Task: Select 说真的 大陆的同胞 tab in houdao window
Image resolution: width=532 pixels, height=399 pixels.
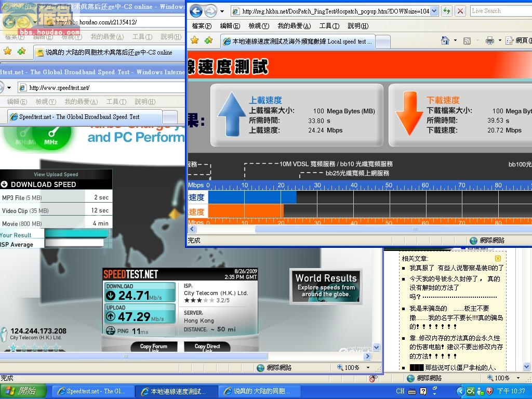Action: pos(109,52)
